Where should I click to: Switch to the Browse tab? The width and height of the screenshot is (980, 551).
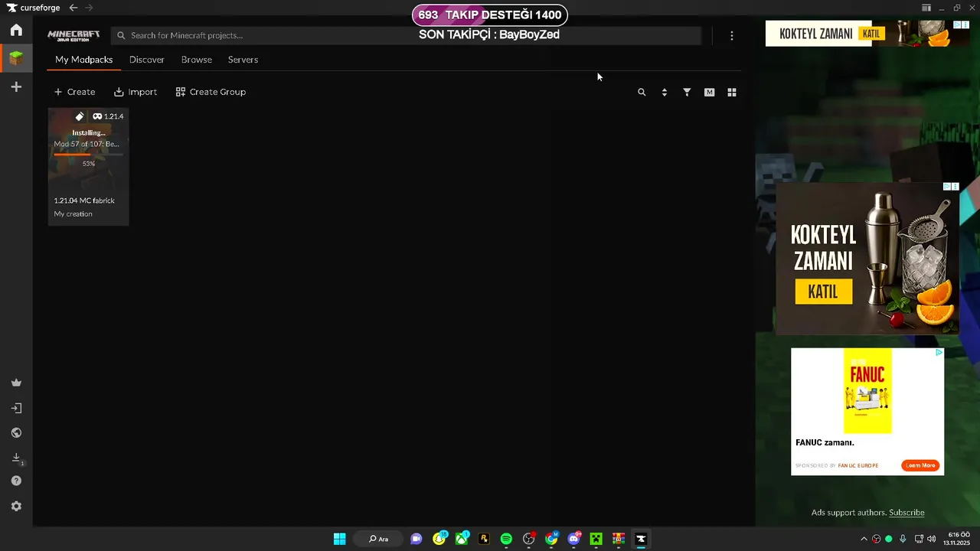pos(197,60)
